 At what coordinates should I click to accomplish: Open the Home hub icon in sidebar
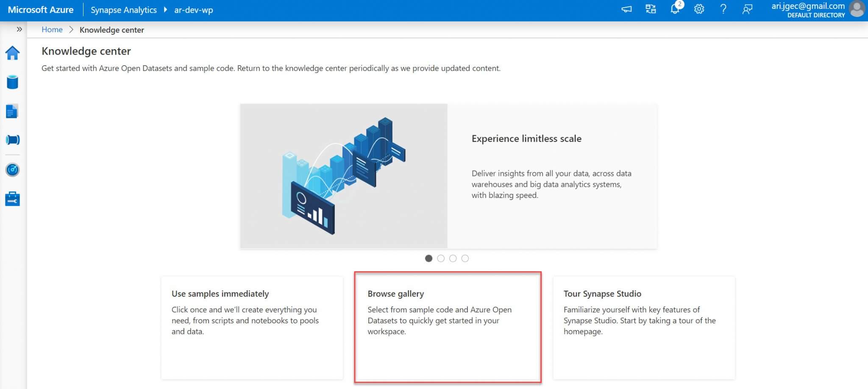[12, 53]
